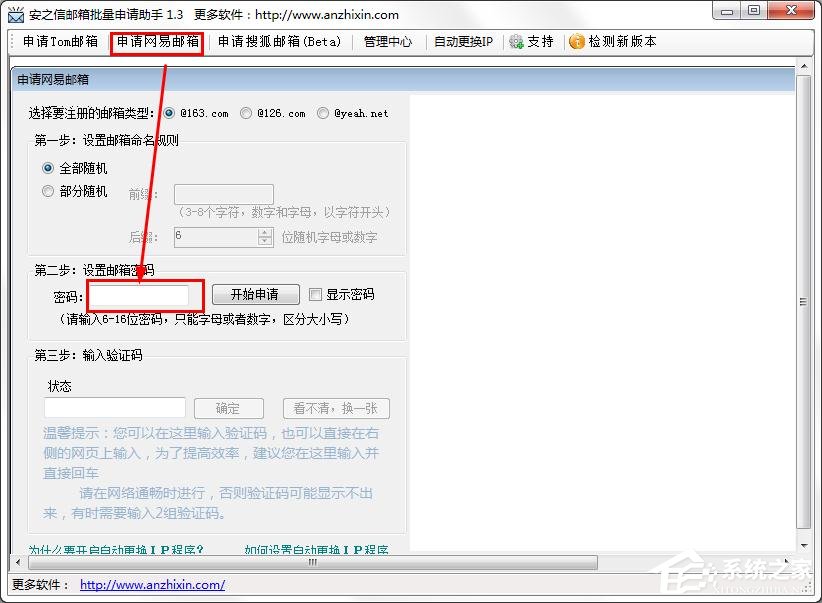The width and height of the screenshot is (822, 603).
Task: Click the 开始申请 button
Action: click(256, 294)
